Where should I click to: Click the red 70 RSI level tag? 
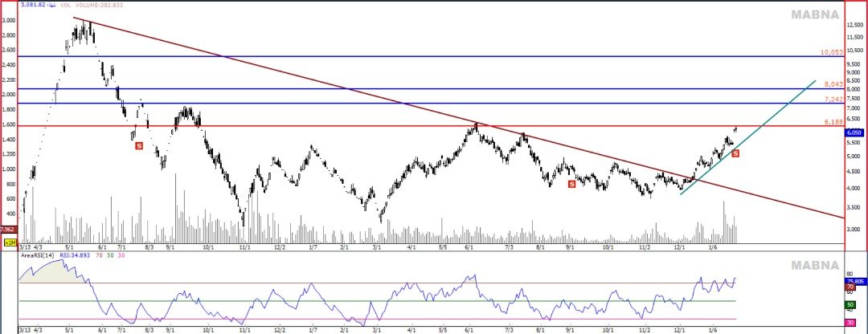[x=850, y=287]
